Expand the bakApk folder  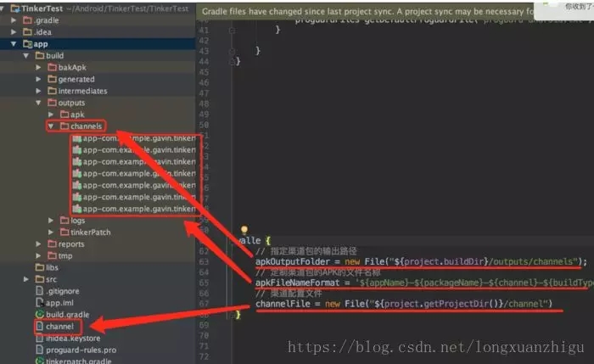click(39, 67)
